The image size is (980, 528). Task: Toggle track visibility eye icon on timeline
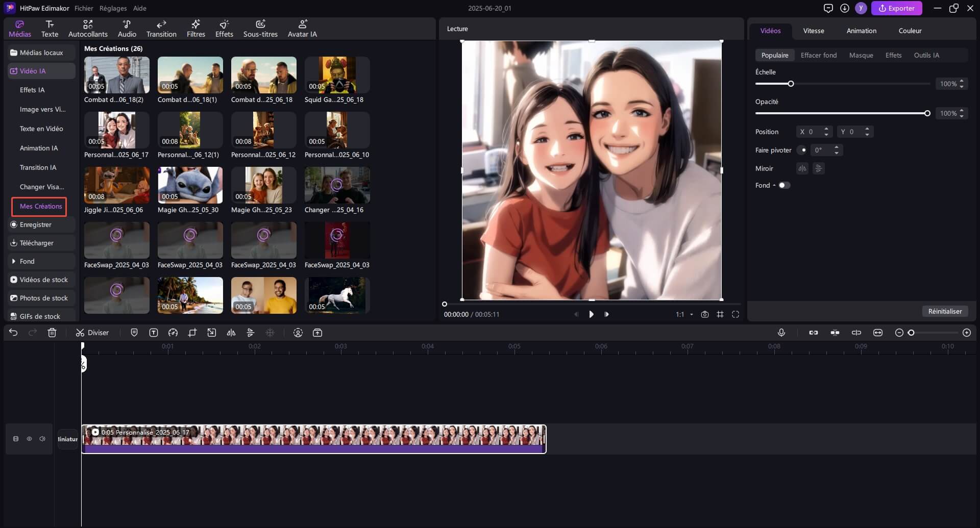pos(29,439)
